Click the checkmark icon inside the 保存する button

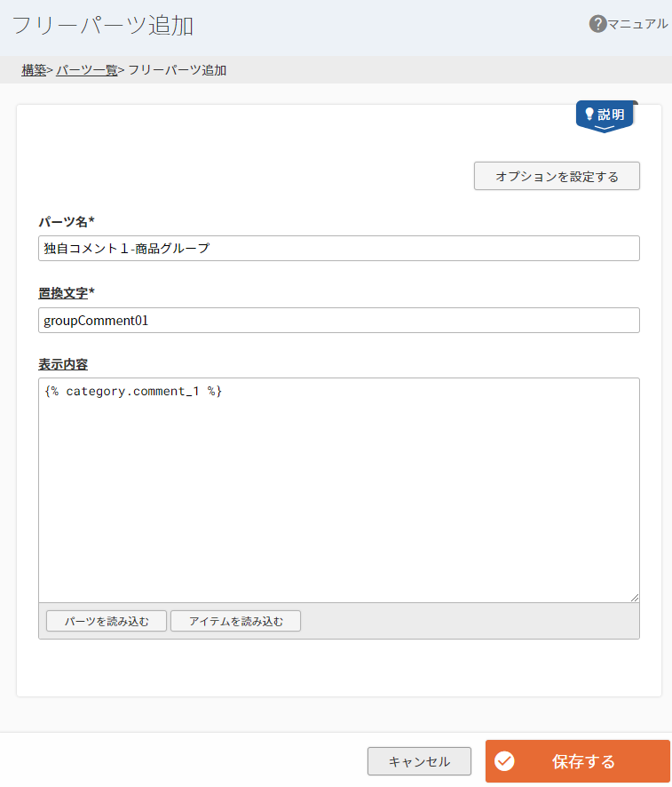click(x=506, y=761)
